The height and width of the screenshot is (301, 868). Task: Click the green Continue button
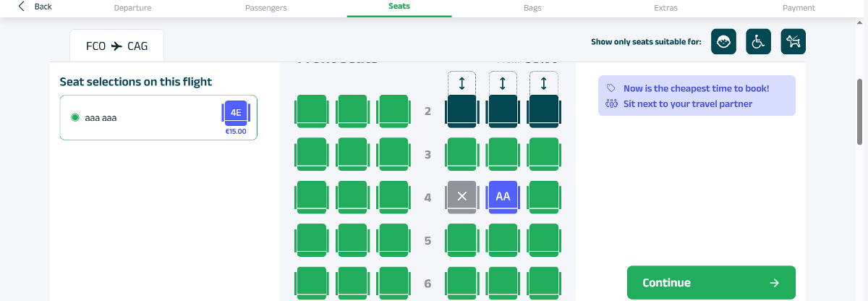[711, 282]
